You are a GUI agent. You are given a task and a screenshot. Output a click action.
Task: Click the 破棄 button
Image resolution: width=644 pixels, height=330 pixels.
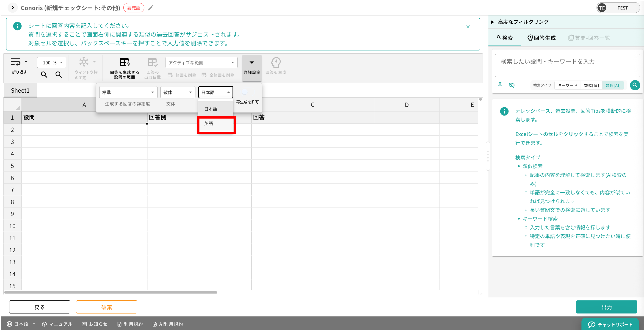click(x=107, y=307)
